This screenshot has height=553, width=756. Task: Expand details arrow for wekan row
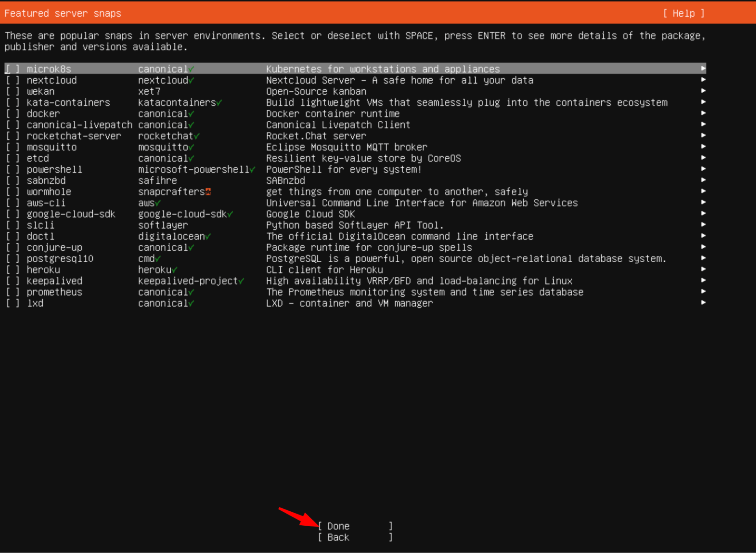(x=703, y=91)
